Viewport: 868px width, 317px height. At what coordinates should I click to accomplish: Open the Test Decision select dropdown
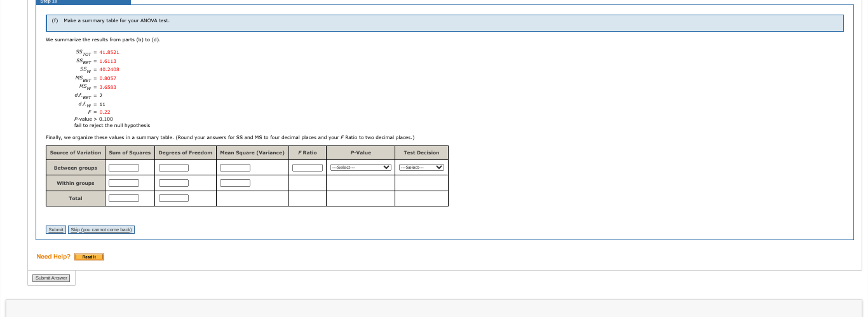(x=421, y=168)
